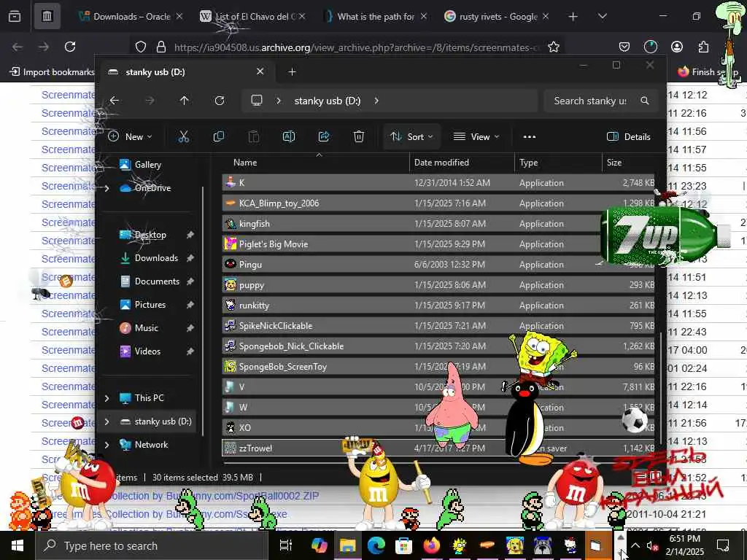747x560 pixels.
Task: Open Downloads in Explorer sidebar
Action: click(x=156, y=258)
